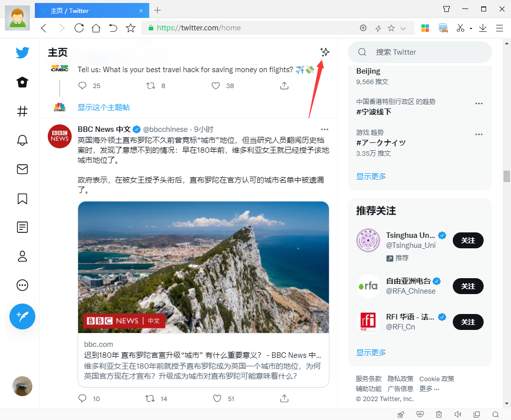511x420 pixels.
Task: Open Tsinghua University avatar
Action: (368, 240)
